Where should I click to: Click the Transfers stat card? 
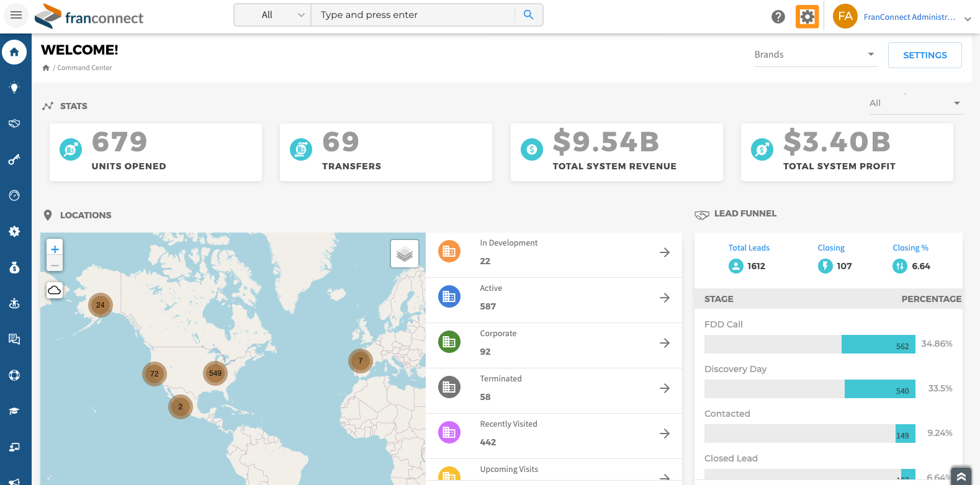386,152
